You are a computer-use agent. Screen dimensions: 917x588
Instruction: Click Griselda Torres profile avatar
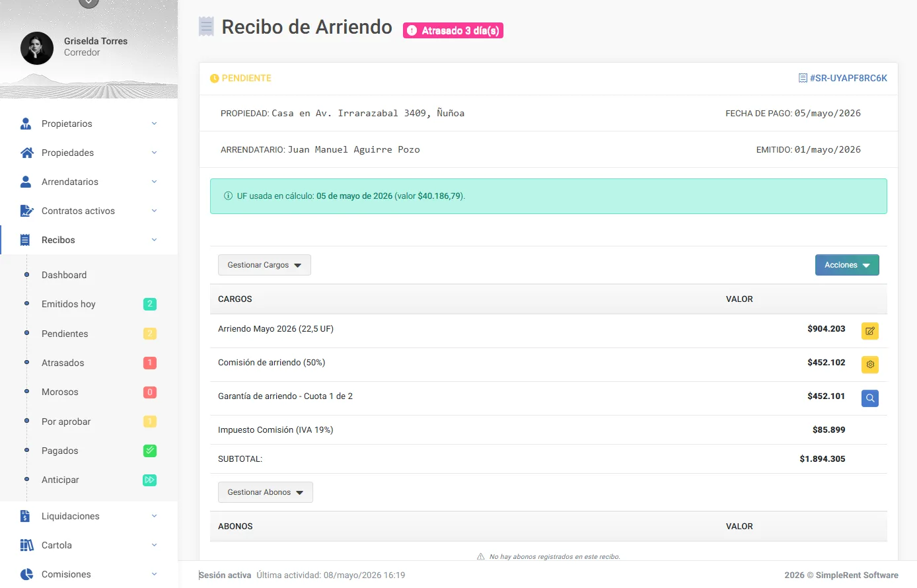37,48
